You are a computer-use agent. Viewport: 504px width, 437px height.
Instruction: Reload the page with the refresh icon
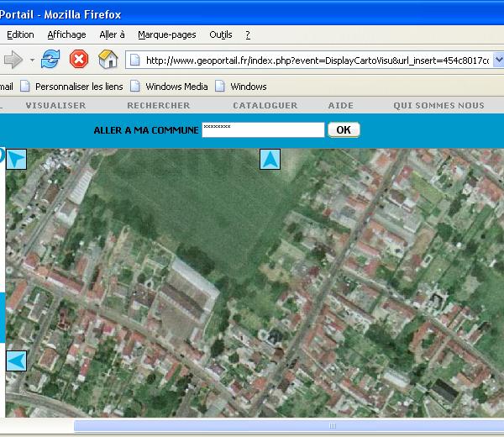click(x=50, y=59)
